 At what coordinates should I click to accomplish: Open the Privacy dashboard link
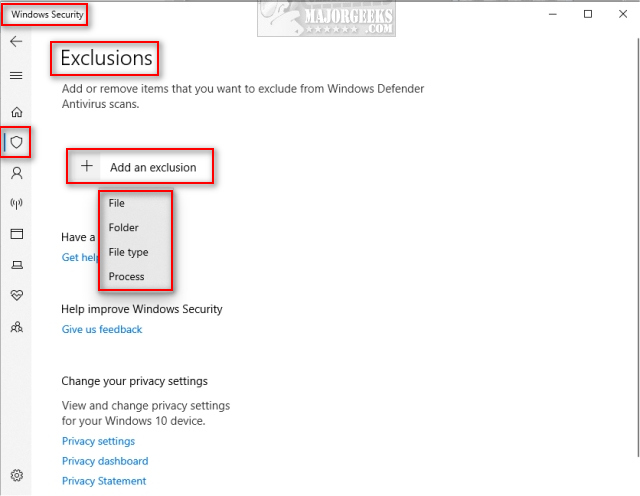105,461
